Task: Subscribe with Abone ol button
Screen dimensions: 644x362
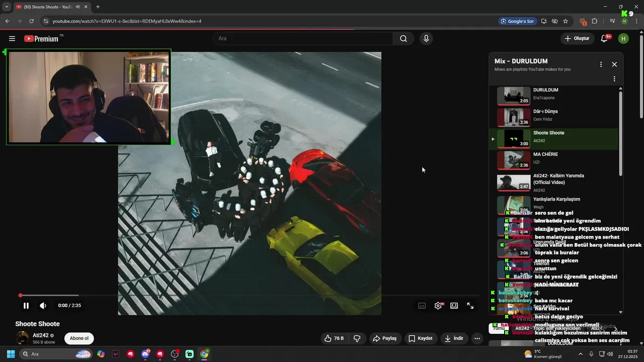Action: (79, 338)
